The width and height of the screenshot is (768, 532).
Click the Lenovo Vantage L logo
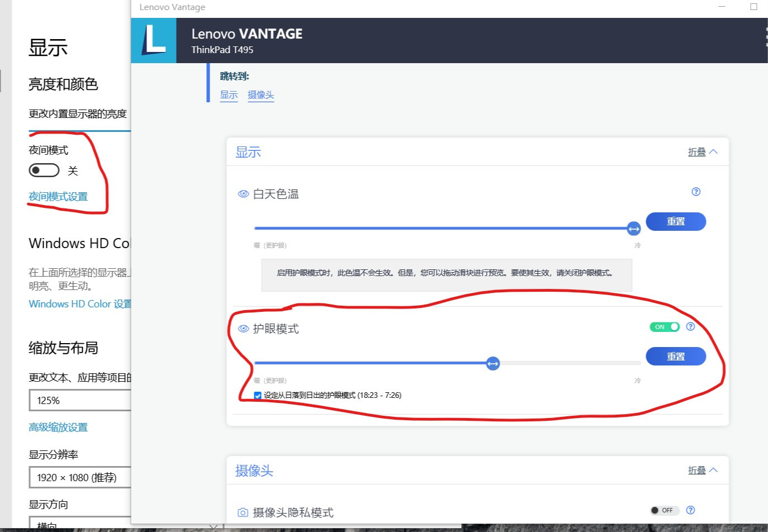tap(154, 40)
